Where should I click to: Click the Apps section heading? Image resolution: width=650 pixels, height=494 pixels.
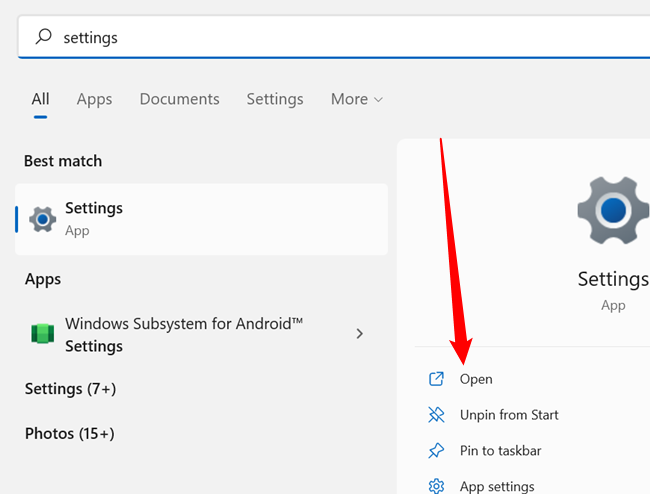pyautogui.click(x=43, y=279)
